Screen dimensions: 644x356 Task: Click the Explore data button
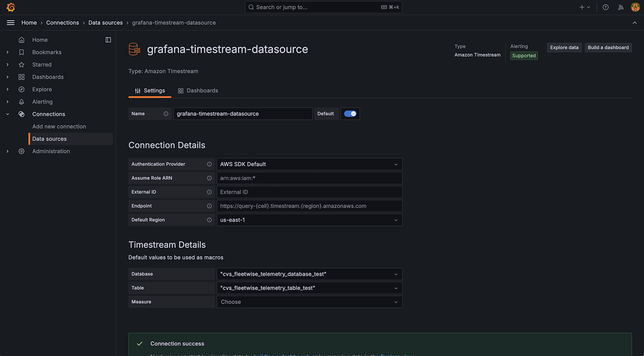coord(564,47)
